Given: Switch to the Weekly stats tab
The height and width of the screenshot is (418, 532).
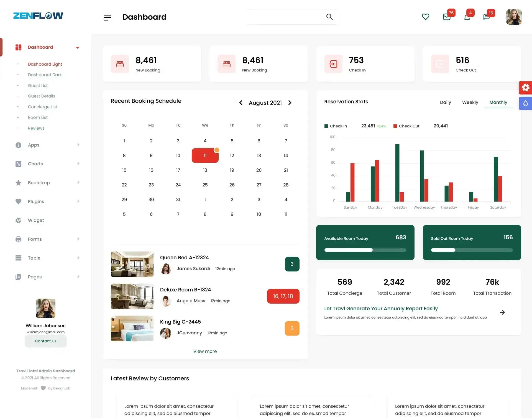Looking at the screenshot, I should coord(470,102).
